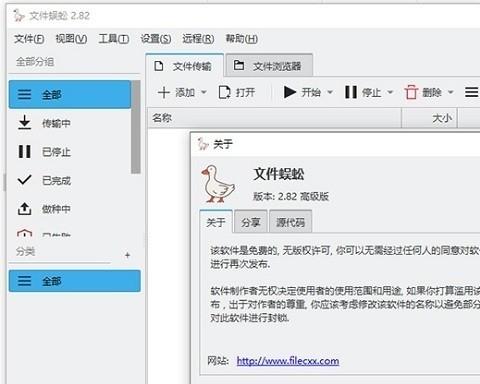This screenshot has height=384, width=480.
Task: Click the 添加 plus icon
Action: 164,92
